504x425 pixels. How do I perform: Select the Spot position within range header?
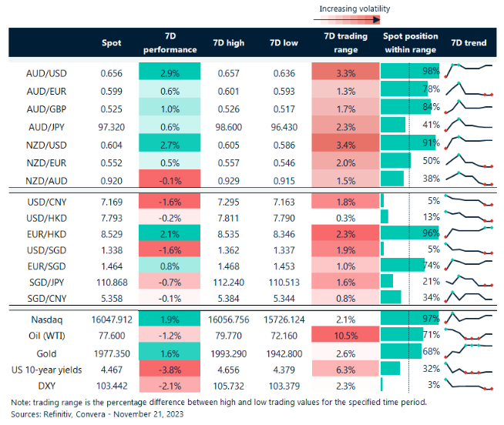(411, 43)
